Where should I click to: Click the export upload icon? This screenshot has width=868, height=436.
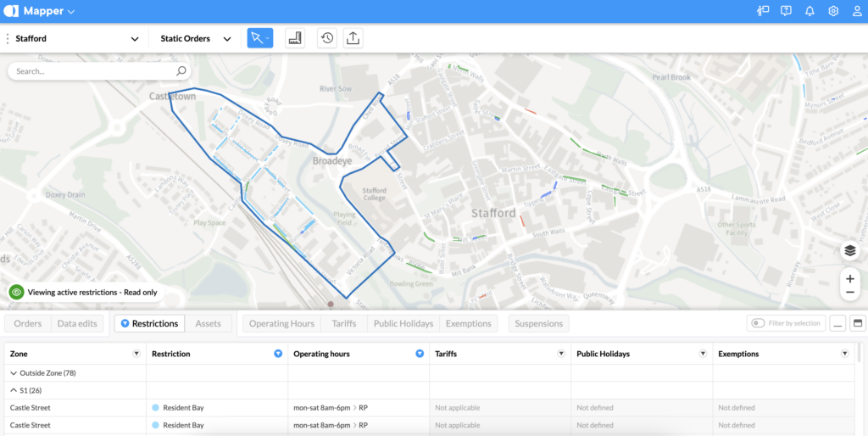click(x=353, y=38)
